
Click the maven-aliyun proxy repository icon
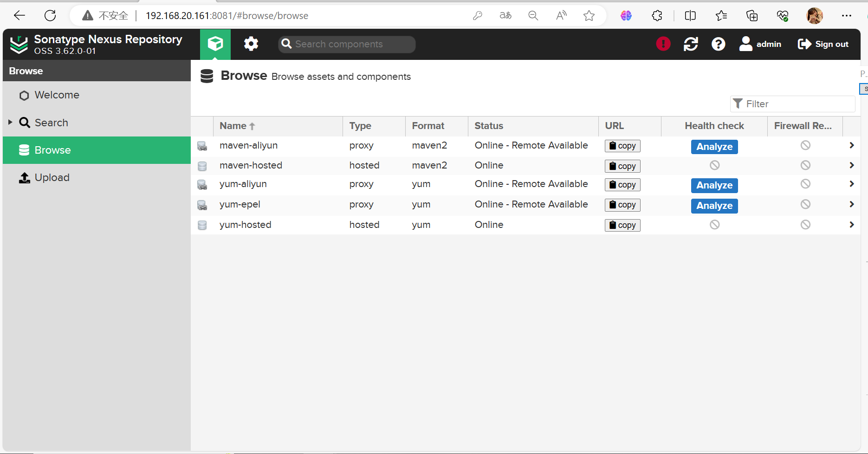202,146
